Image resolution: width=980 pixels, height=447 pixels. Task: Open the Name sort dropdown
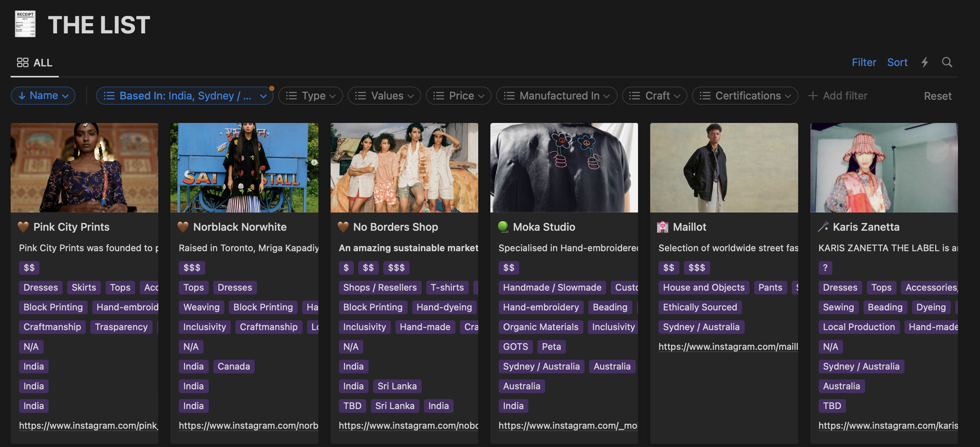(43, 96)
